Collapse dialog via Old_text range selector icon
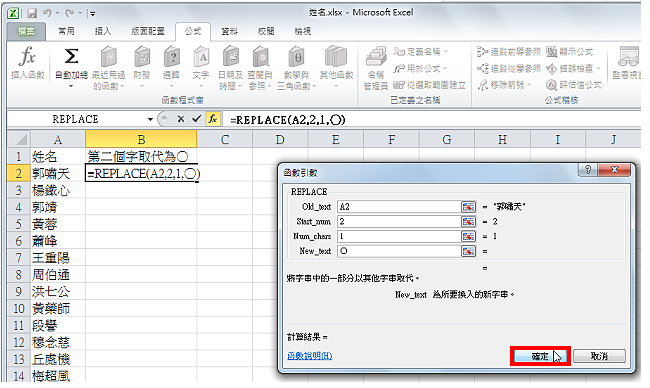Viewport: 650px width, 388px height. click(468, 206)
